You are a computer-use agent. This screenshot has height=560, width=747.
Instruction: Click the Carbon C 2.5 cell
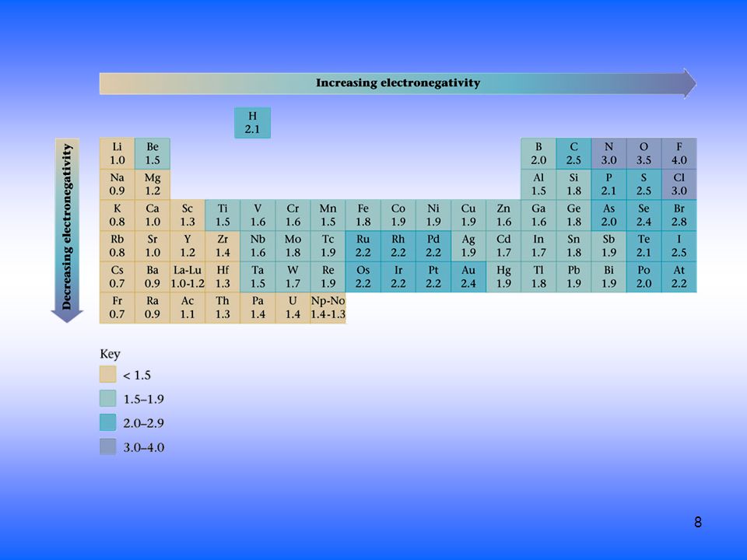[x=573, y=154]
